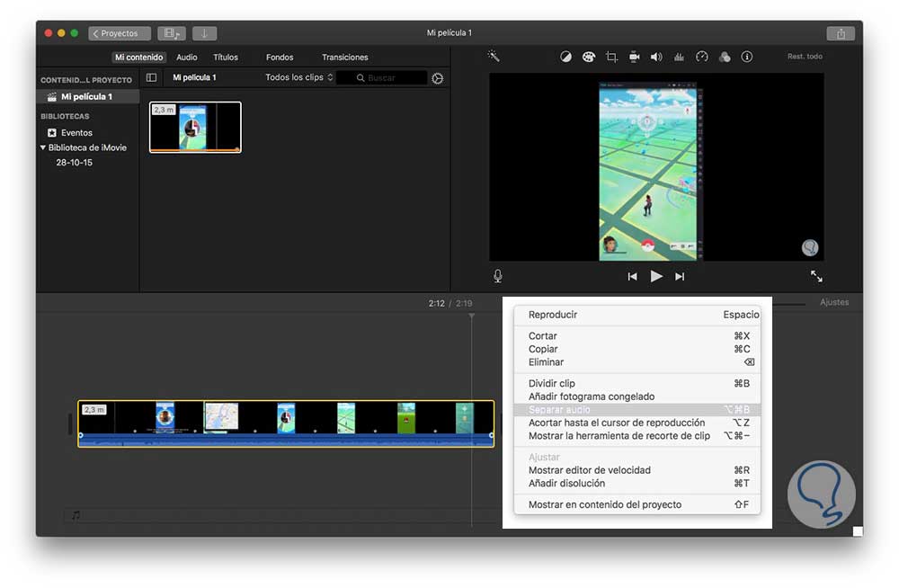
Task: Go back to Proyectos
Action: [120, 33]
